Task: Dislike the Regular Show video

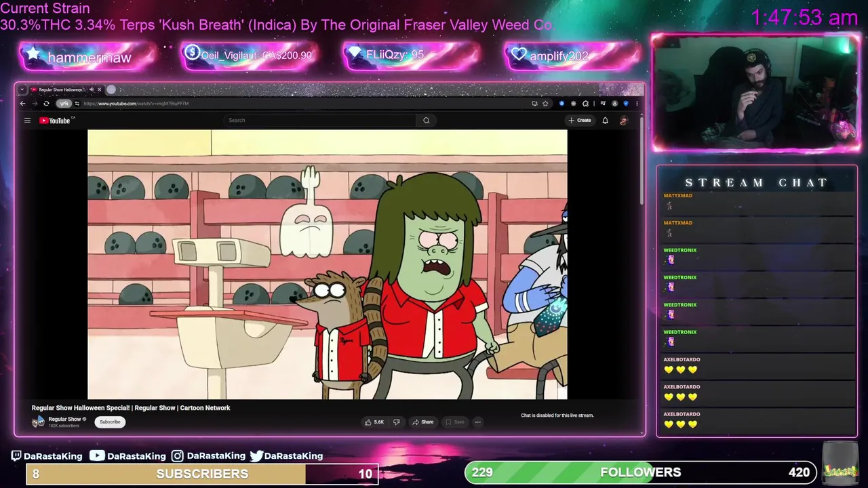Action: (397, 422)
